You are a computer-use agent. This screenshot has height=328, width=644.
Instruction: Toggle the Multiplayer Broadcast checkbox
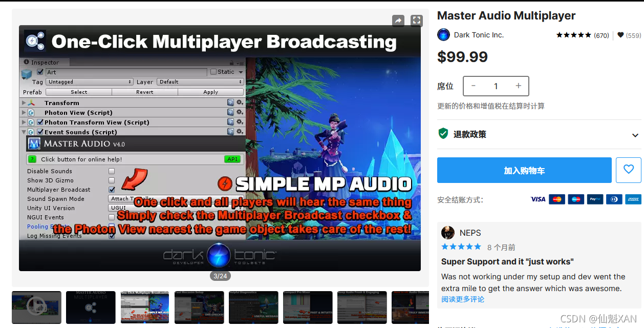click(x=112, y=190)
